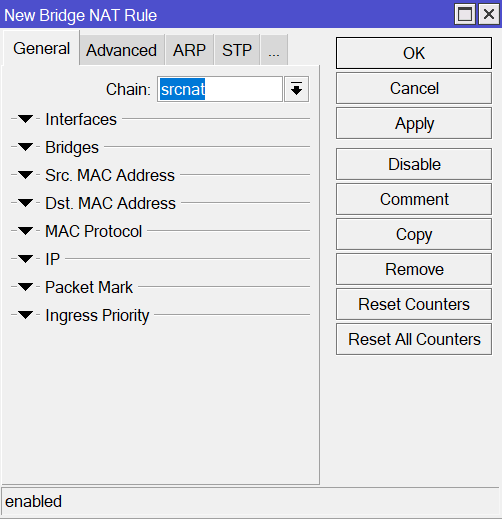Image resolution: width=502 pixels, height=519 pixels.
Task: Expand the Src. MAC Address section
Action: click(25, 175)
